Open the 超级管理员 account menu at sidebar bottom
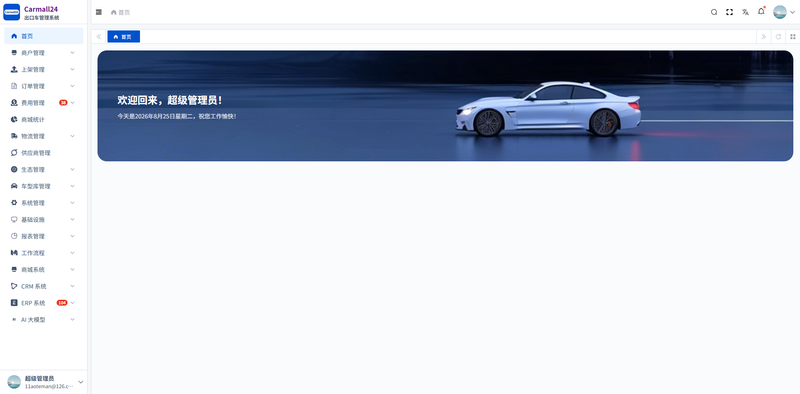800x394 pixels. click(x=44, y=382)
